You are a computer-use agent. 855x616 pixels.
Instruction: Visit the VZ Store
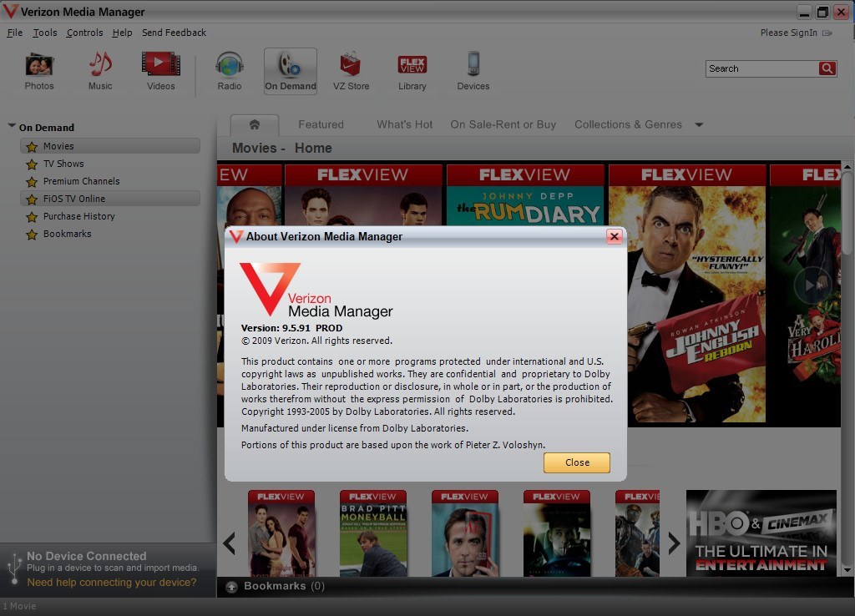pyautogui.click(x=351, y=70)
